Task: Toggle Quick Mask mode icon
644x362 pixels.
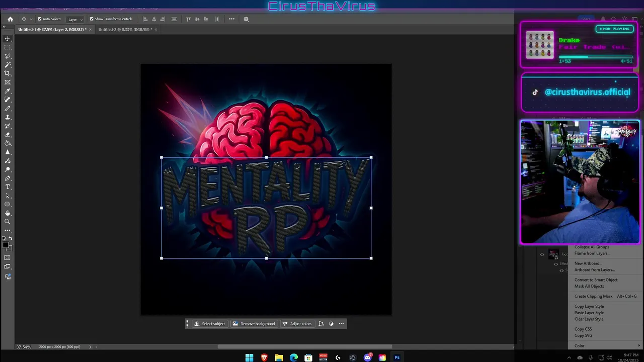Action: pyautogui.click(x=8, y=258)
